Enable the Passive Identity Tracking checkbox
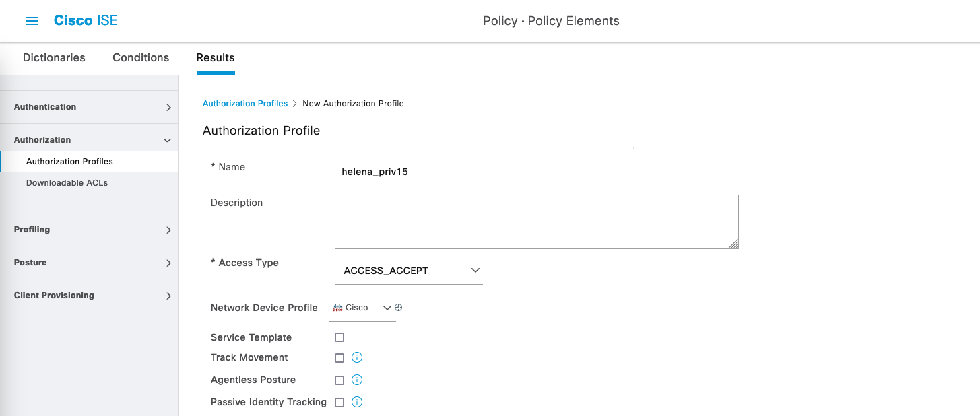Image resolution: width=980 pixels, height=416 pixels. pos(339,403)
